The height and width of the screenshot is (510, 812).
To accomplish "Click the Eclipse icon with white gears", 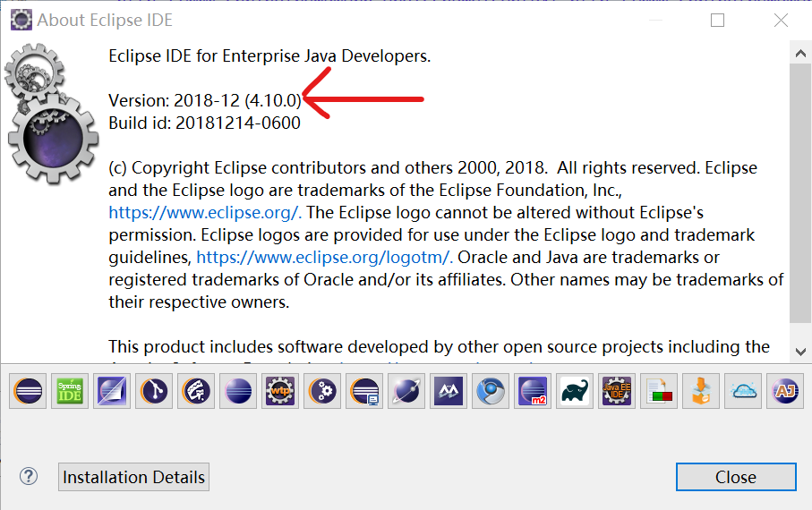I will pyautogui.click(x=322, y=391).
